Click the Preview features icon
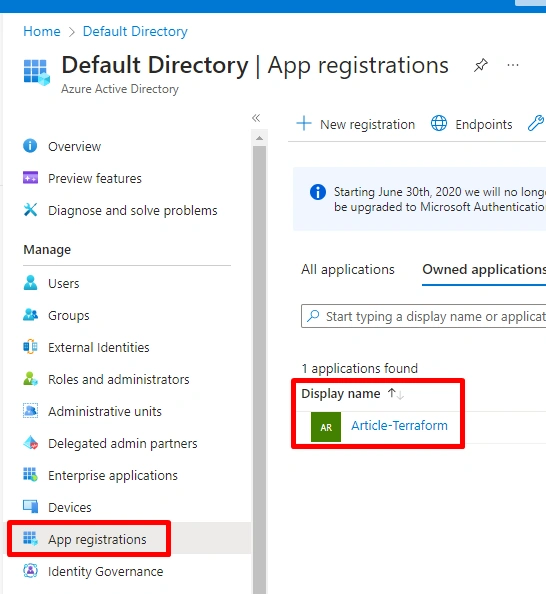546x594 pixels. pos(30,178)
